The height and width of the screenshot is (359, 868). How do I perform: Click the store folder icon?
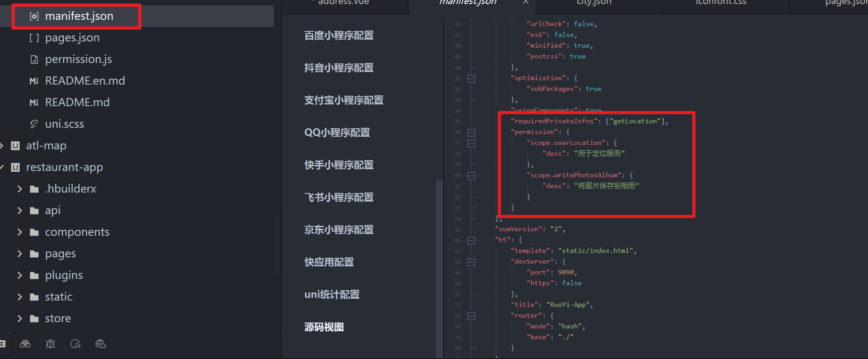[x=34, y=319]
